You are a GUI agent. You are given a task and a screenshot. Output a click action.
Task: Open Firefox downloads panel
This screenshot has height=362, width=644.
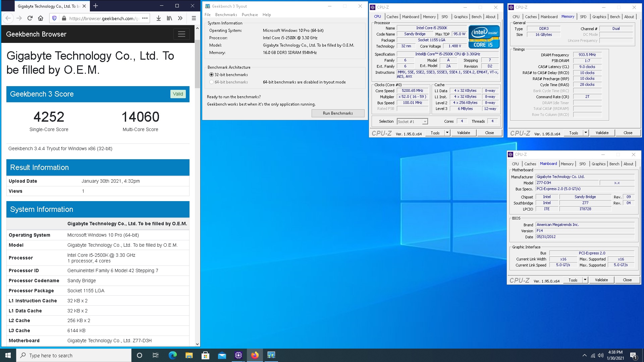click(159, 18)
